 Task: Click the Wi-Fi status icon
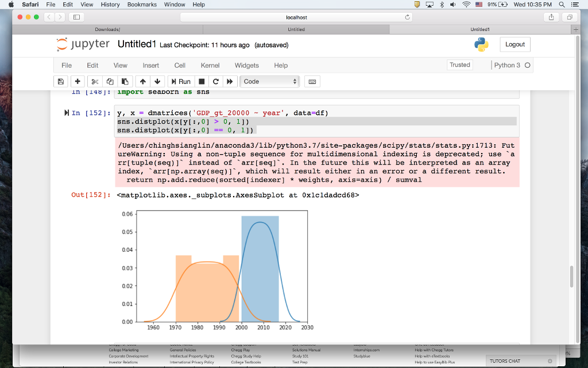tap(466, 5)
